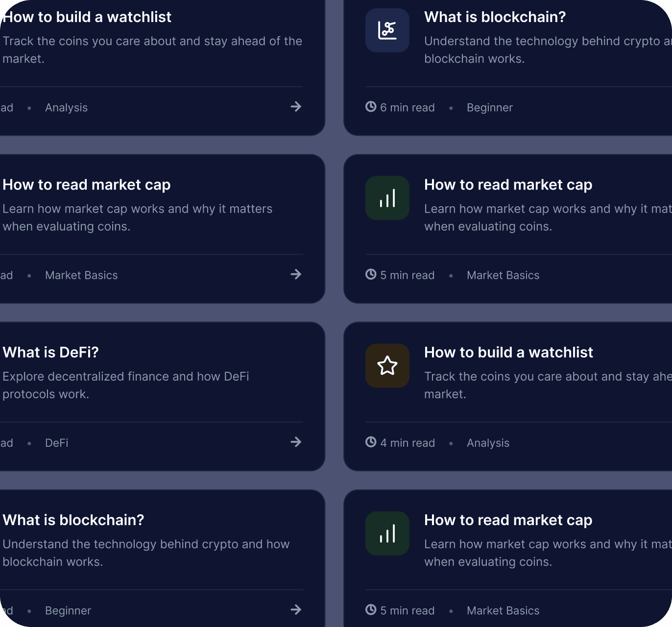Click the arrow in the Market Basics row
The image size is (672, 627).
[x=296, y=274]
